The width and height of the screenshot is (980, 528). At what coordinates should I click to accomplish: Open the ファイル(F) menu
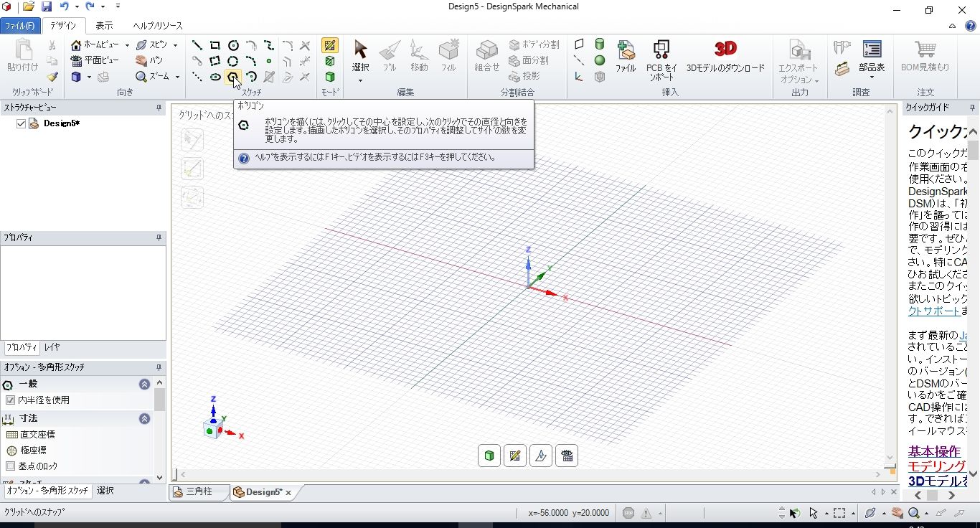tap(20, 26)
